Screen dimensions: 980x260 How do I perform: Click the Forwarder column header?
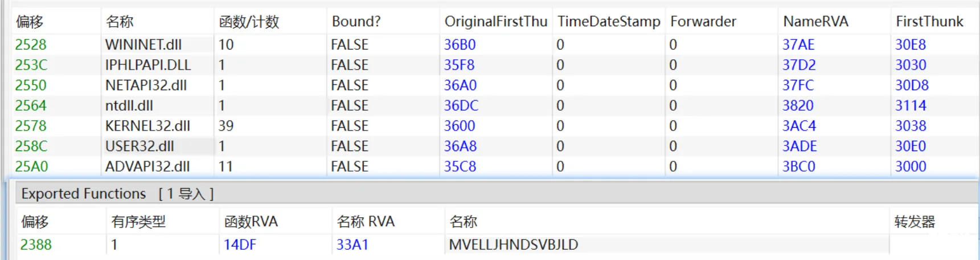click(x=703, y=22)
